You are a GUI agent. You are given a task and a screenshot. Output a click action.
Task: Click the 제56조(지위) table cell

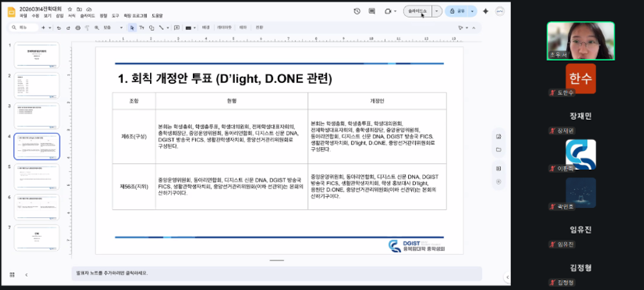134,186
